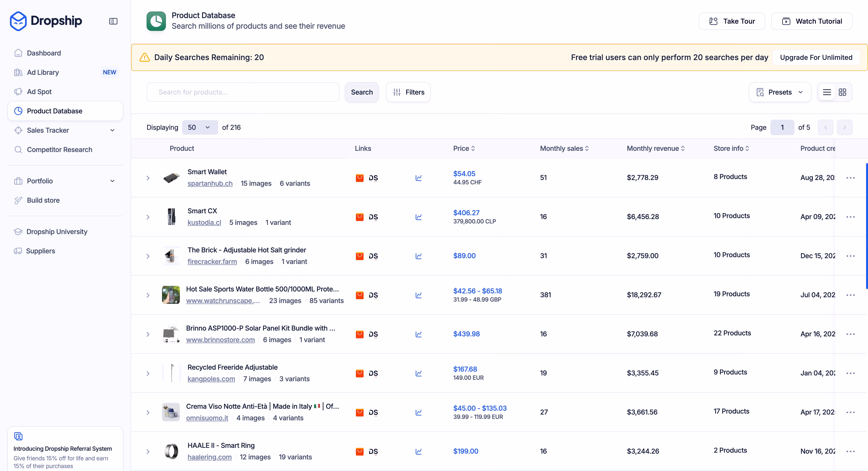View sales chart for Smart CX
Viewport: 868px width, 471px height.
coord(419,217)
